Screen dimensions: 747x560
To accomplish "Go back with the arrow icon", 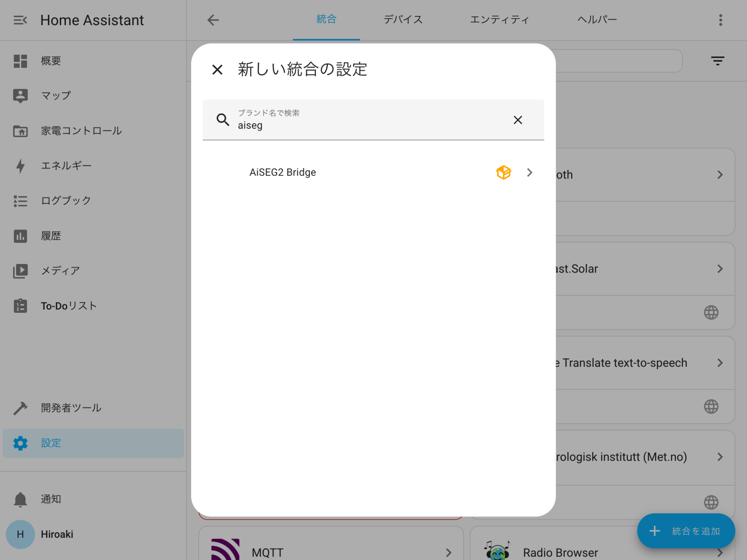I will [213, 20].
